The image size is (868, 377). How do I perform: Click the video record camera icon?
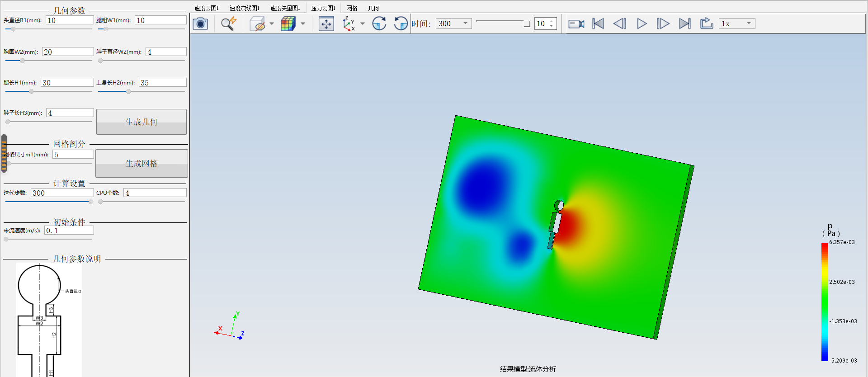click(x=576, y=24)
